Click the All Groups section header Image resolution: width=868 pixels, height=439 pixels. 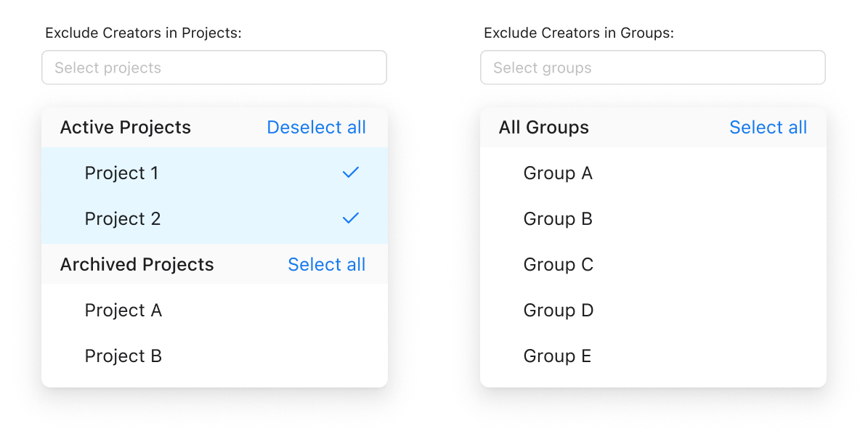pyautogui.click(x=544, y=128)
